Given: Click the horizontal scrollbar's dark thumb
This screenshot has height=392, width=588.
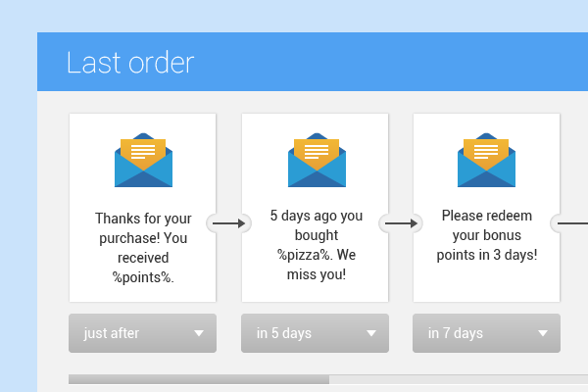Looking at the screenshot, I should [x=199, y=379].
